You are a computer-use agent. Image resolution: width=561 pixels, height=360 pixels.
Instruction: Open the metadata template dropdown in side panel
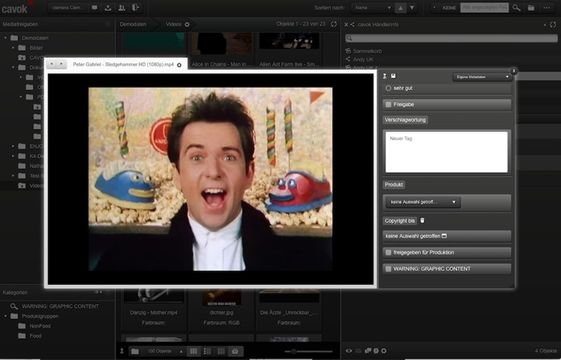[482, 77]
